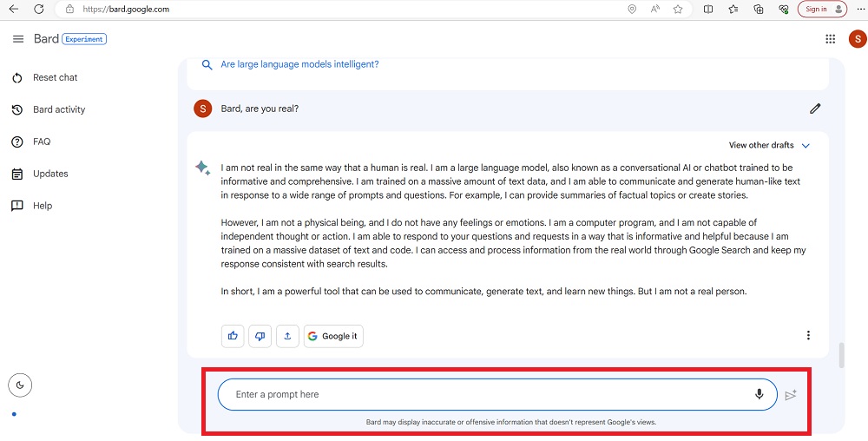Click thumbs up on the response

(233, 336)
